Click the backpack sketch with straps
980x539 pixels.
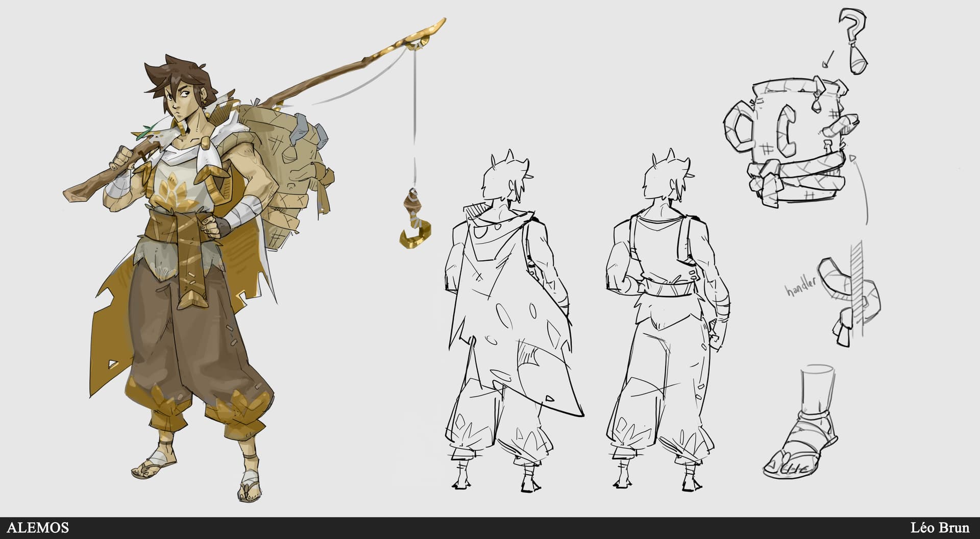click(791, 140)
